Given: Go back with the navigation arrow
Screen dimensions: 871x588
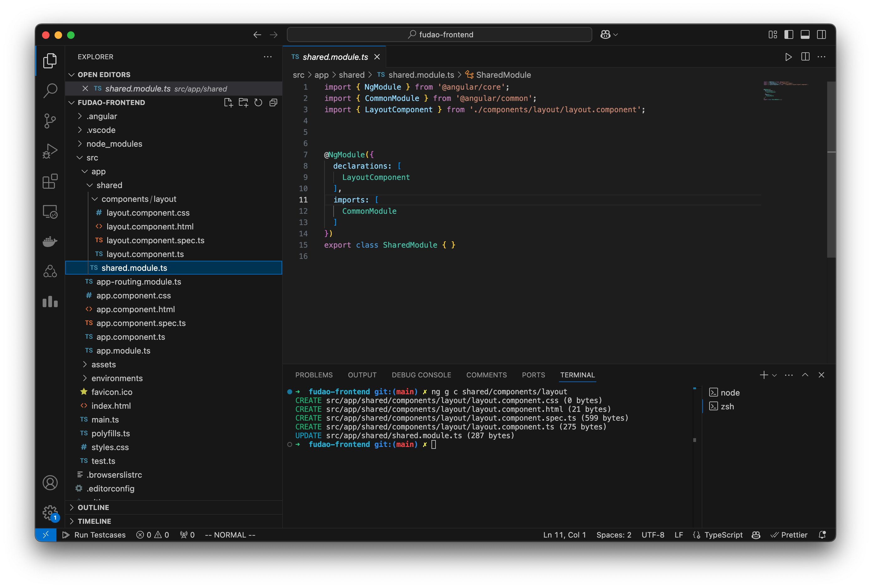Looking at the screenshot, I should (257, 35).
